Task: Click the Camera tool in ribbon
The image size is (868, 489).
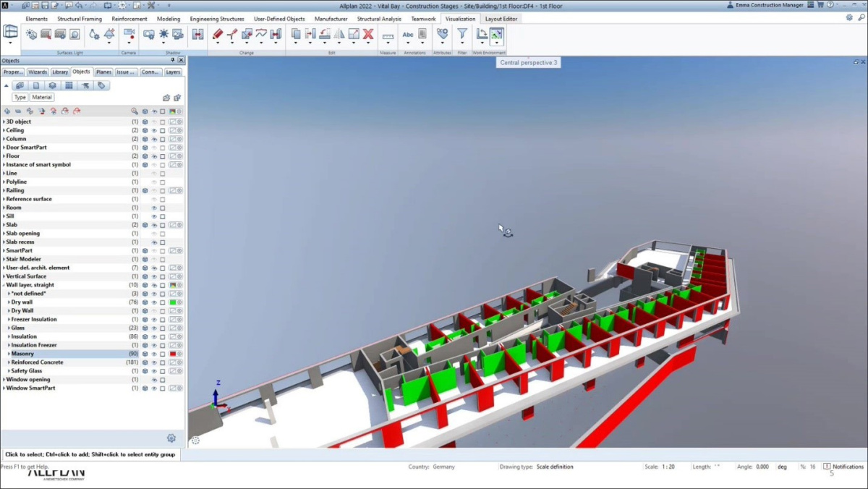Action: click(x=129, y=34)
